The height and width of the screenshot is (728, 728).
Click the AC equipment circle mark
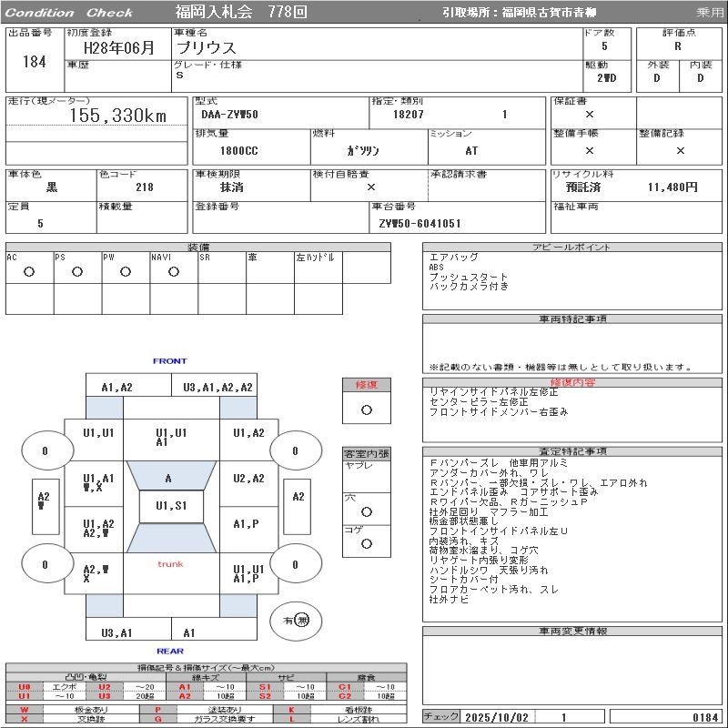29,271
